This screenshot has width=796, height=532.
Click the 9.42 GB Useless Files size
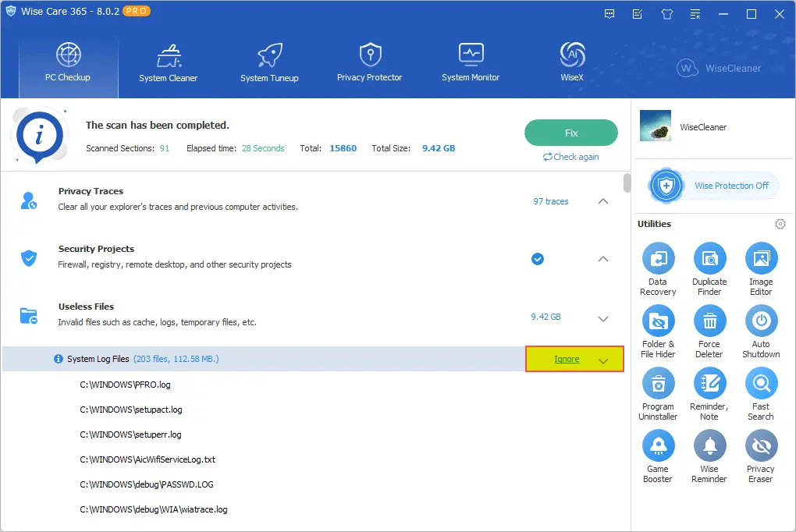point(545,317)
